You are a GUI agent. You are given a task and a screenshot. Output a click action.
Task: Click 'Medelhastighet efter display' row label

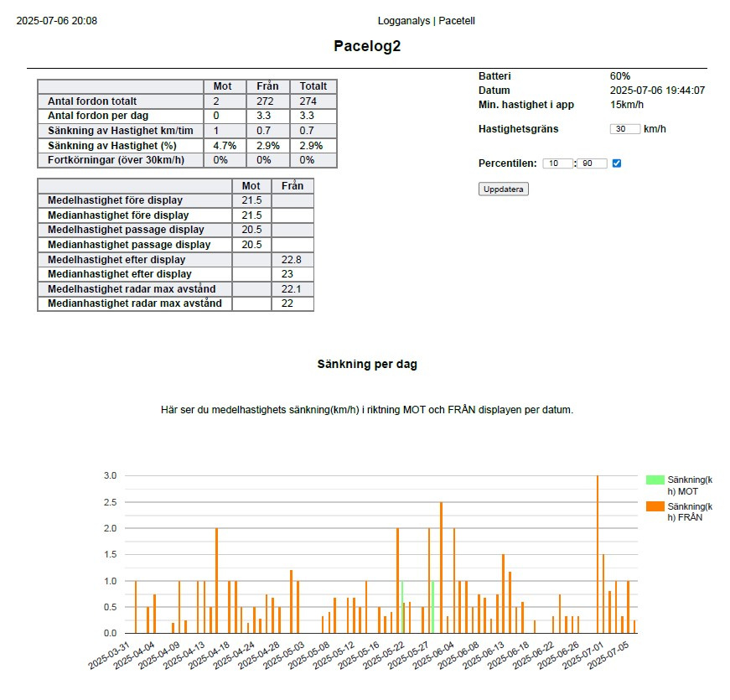(116, 259)
